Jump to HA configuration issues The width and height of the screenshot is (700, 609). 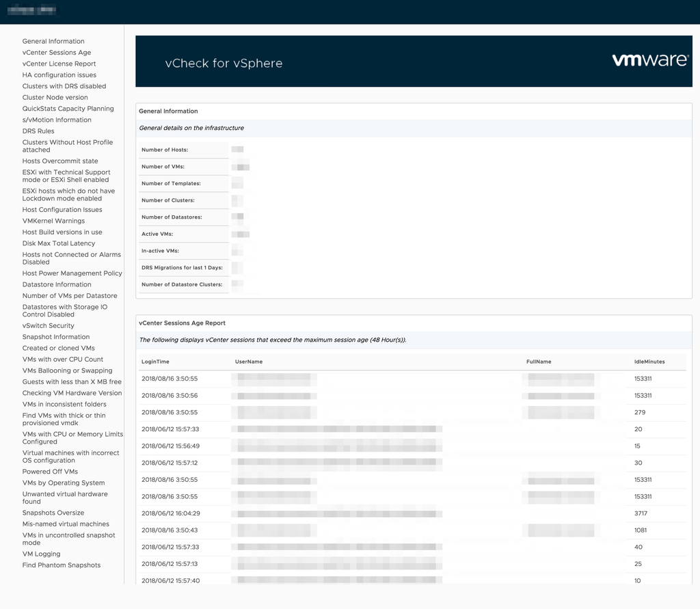(59, 75)
